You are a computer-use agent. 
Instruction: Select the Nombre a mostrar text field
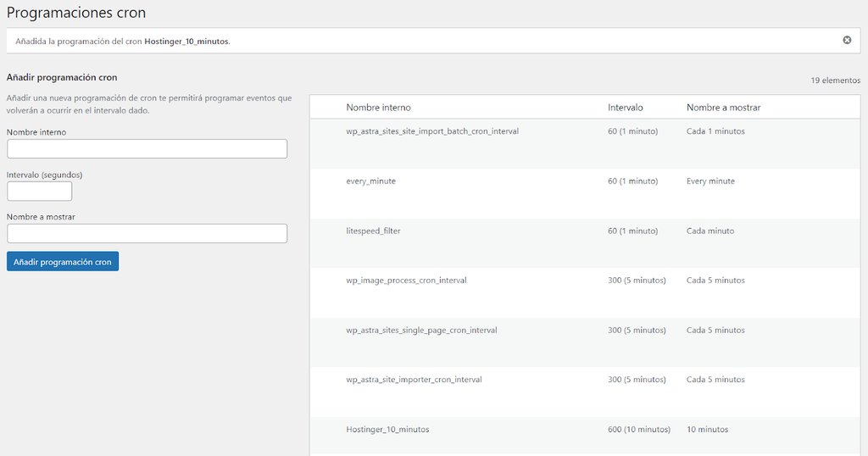click(x=147, y=233)
